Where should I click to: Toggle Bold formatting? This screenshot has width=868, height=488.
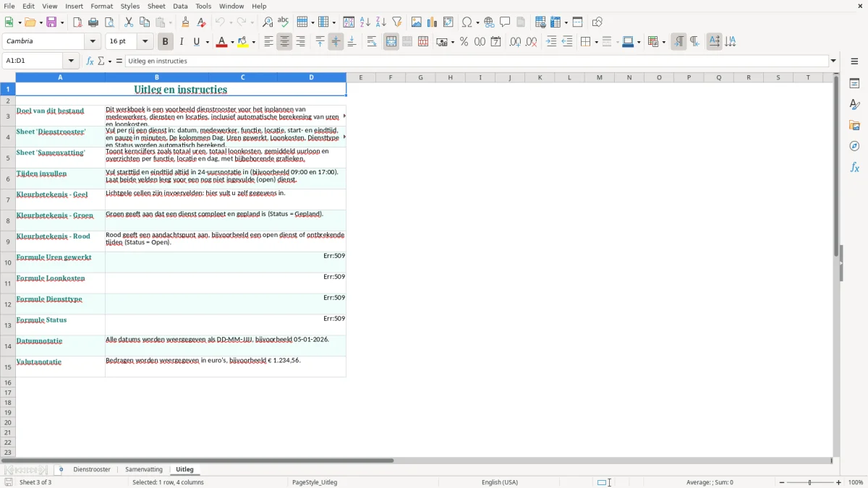tap(165, 42)
